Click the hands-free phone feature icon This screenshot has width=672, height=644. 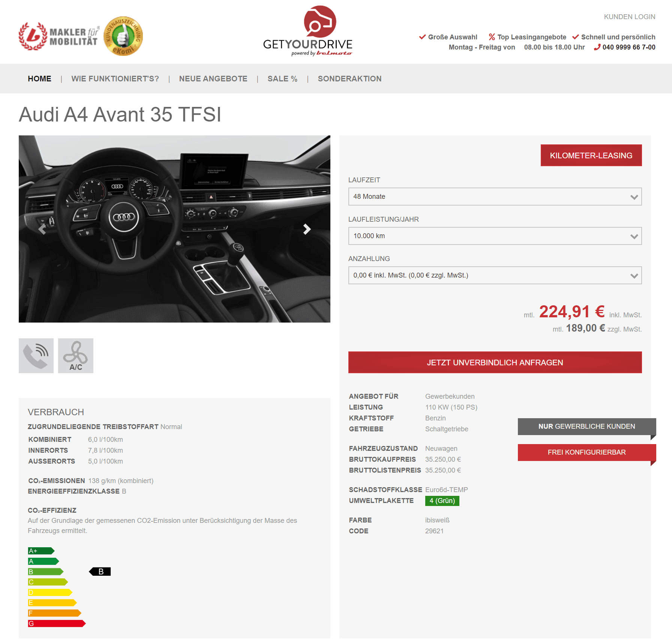point(36,356)
